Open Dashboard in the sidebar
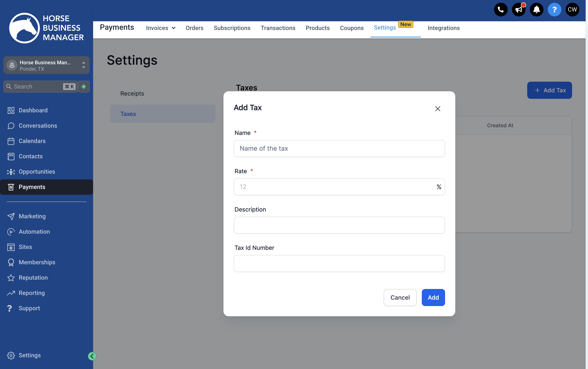588x369 pixels. click(x=46, y=110)
